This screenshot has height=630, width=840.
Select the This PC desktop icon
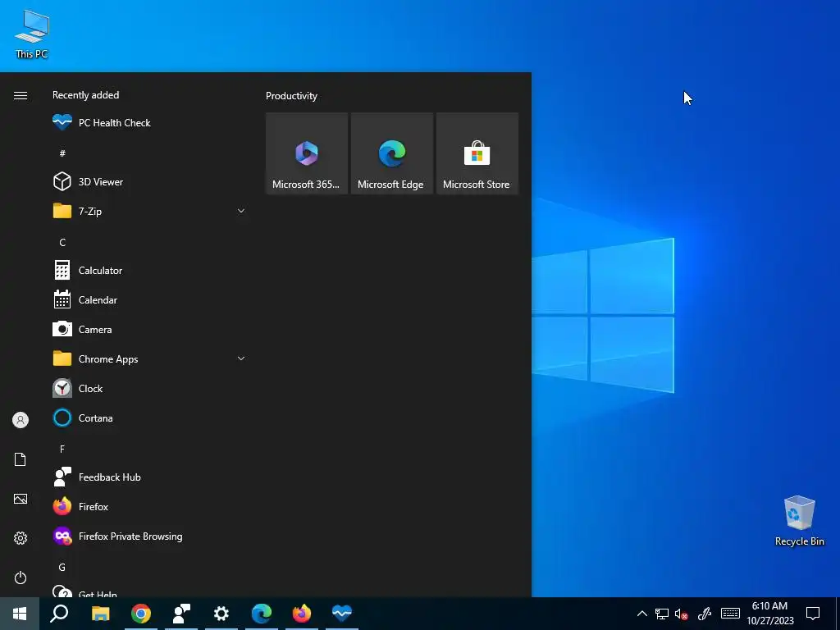pos(32,34)
